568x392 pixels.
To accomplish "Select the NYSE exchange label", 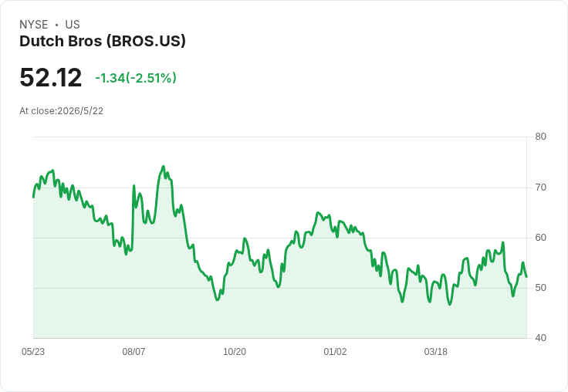I will click(x=34, y=25).
